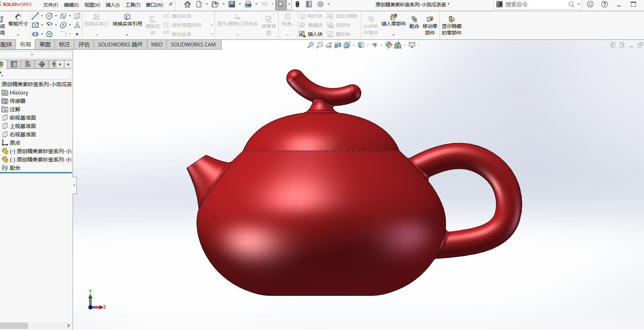
Task: Pin the menu bar with pushpin
Action: [x=170, y=5]
